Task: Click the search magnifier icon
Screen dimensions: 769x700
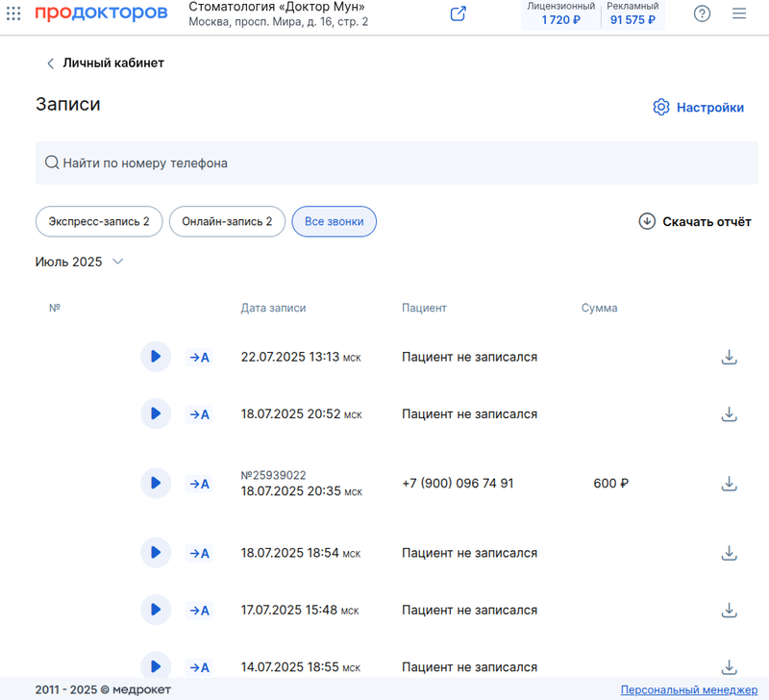Action: point(52,162)
